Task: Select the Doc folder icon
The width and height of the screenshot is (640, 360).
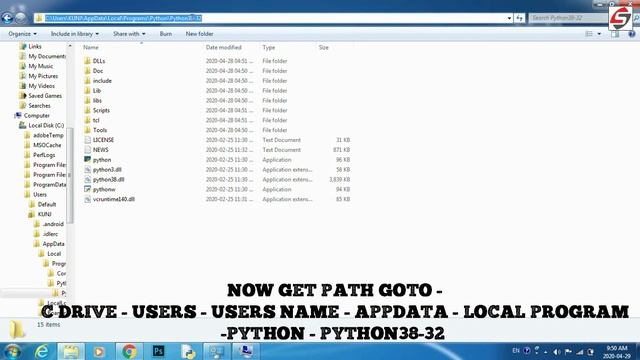Action: click(x=87, y=71)
